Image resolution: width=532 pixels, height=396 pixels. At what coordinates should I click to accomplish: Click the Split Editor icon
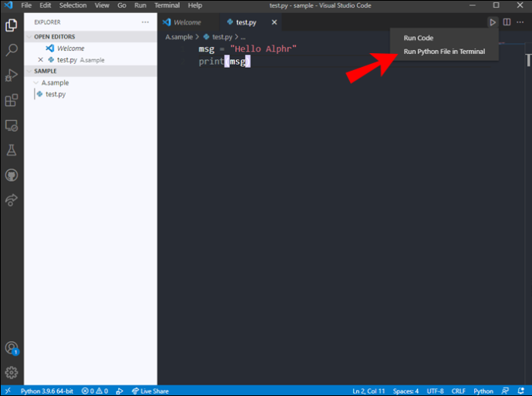tap(507, 22)
